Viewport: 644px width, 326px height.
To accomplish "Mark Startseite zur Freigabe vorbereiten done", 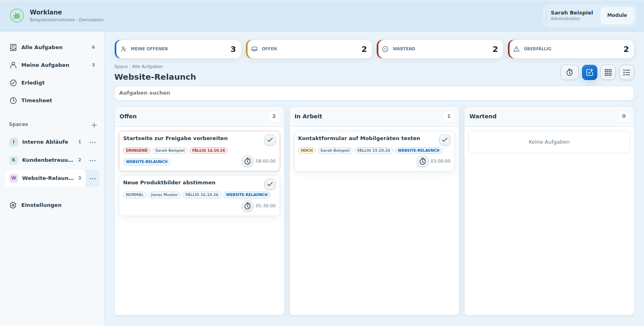I will click(270, 140).
